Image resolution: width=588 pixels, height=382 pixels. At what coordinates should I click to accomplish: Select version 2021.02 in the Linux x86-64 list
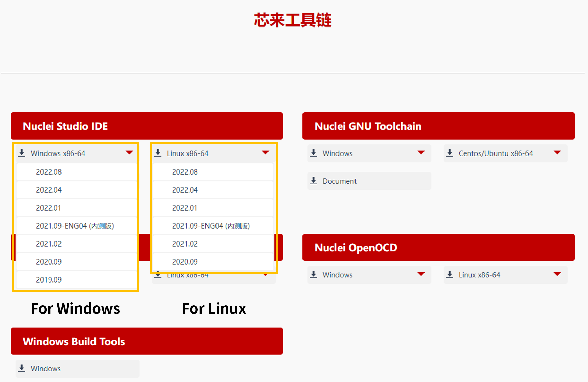click(213, 244)
